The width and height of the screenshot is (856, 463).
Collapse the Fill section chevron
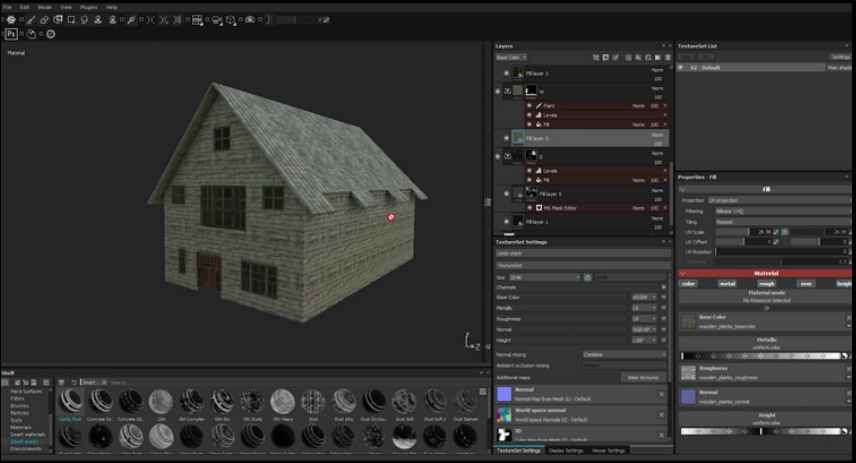[x=682, y=189]
